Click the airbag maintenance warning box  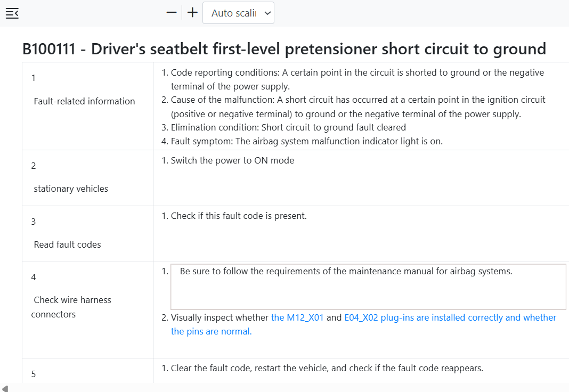[x=368, y=287]
